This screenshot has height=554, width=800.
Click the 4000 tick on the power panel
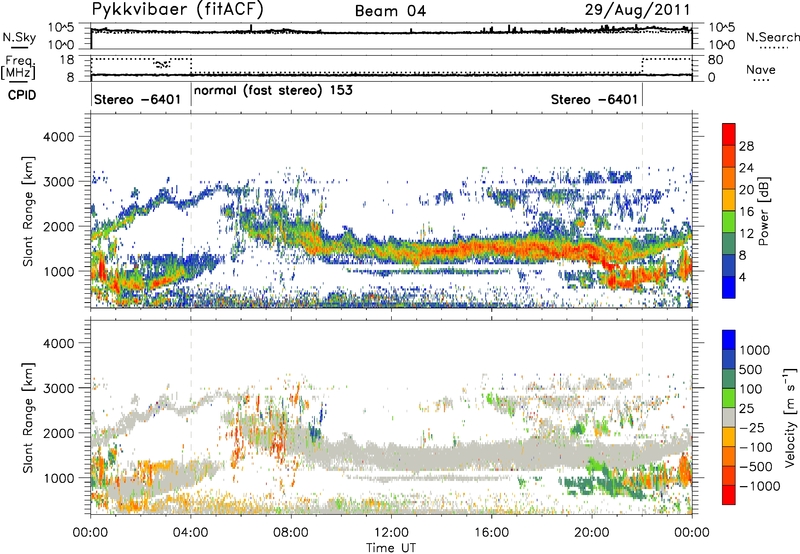click(x=58, y=137)
